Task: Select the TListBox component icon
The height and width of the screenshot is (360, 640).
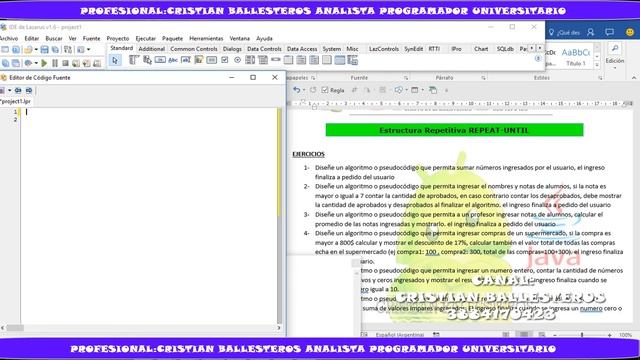Action: (250, 60)
